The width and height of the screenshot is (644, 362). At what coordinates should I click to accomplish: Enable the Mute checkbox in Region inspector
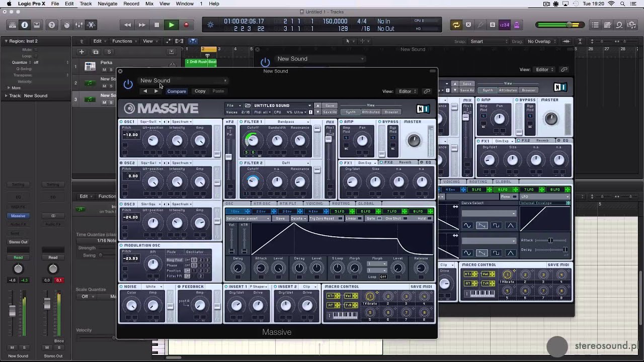coord(36,50)
